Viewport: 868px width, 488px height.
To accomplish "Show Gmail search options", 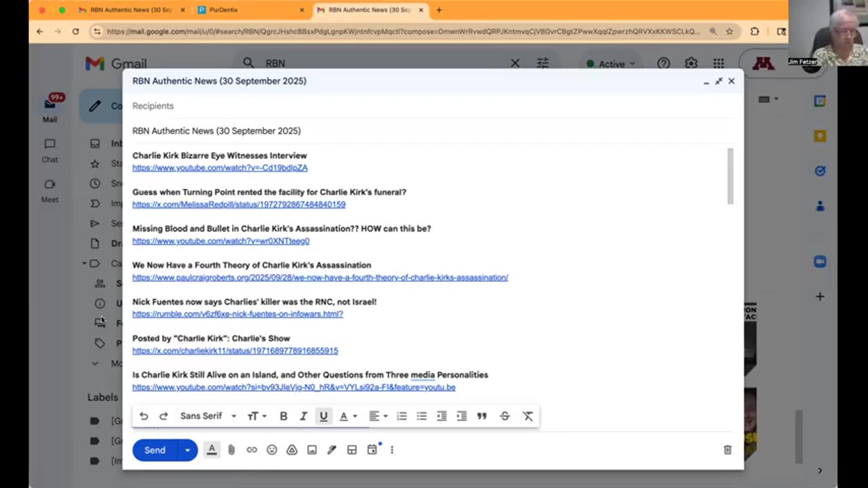I will click(x=542, y=63).
